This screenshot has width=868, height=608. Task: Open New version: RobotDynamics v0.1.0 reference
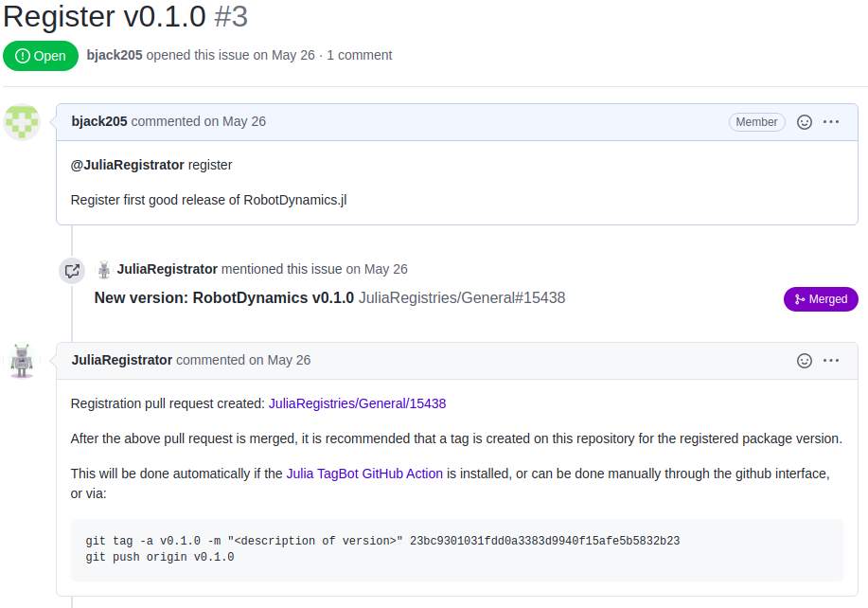(224, 298)
